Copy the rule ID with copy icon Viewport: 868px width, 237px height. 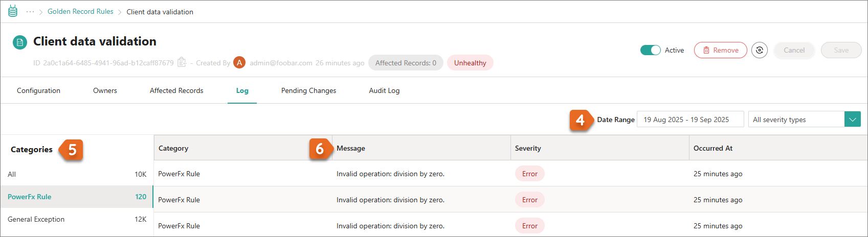(x=182, y=62)
